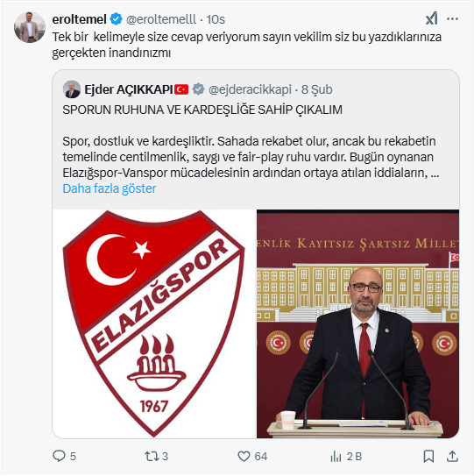Open Ejder AÇIKKAPI small avatar
This screenshot has height=476, width=474.
(x=72, y=89)
